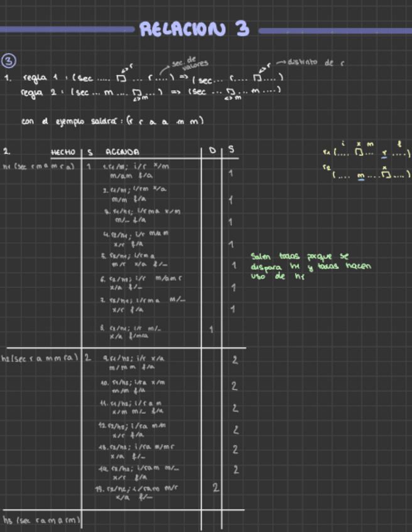Click the 'D' column header
412x532 pixels.
(x=212, y=151)
